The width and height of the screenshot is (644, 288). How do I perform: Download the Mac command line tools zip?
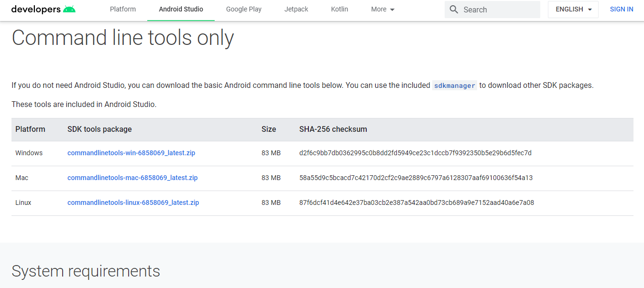coord(132,178)
